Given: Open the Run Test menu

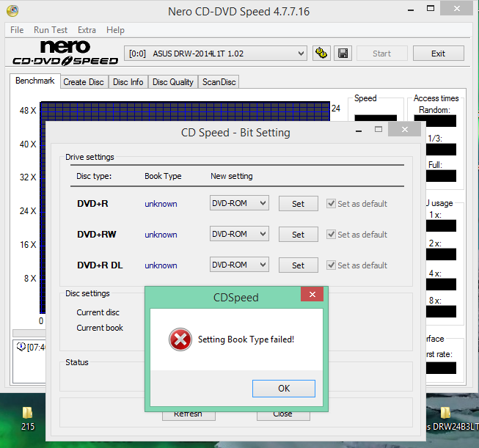Looking at the screenshot, I should (x=51, y=30).
